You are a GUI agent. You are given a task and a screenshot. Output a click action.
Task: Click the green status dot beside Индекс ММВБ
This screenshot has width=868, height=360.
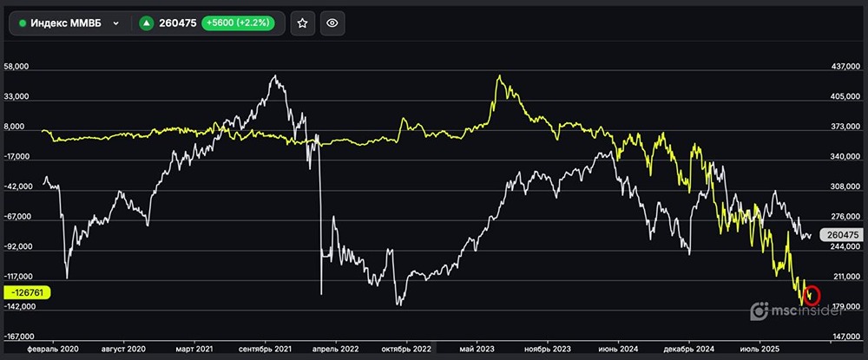[23, 23]
